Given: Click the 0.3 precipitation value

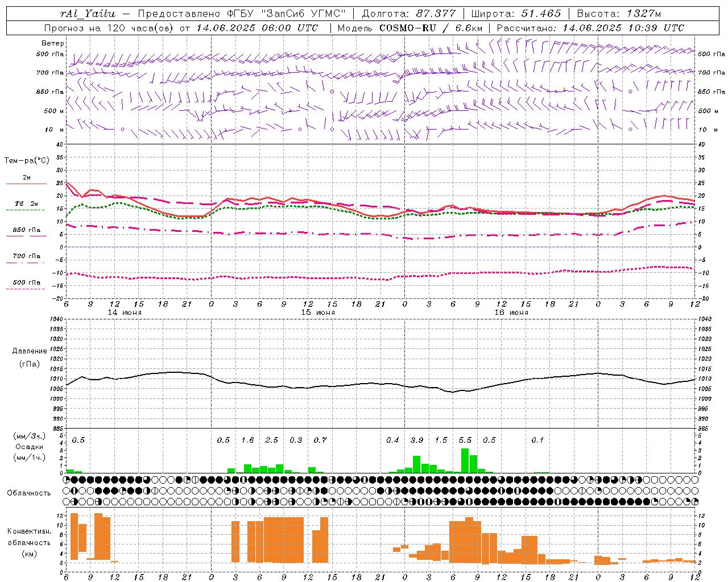Looking at the screenshot, I should [296, 440].
